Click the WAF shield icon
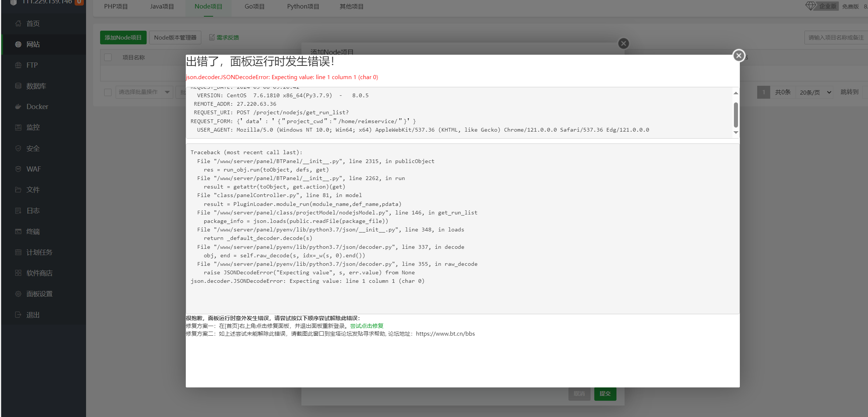 coord(18,169)
